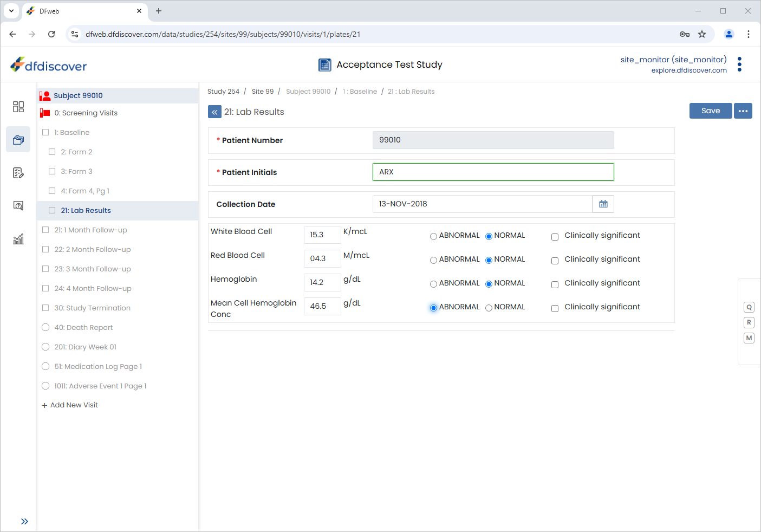Check Clinically significant for Hemoglobin
This screenshot has width=761, height=532.
[555, 284]
